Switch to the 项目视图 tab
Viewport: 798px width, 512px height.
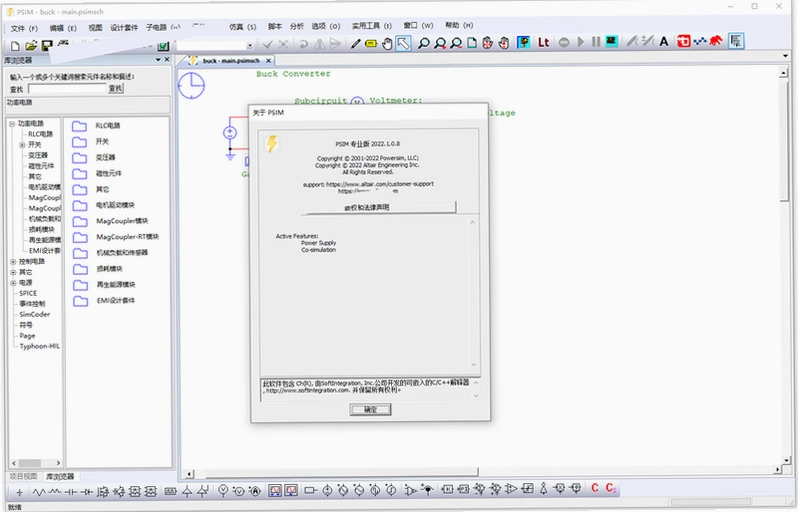pyautogui.click(x=23, y=476)
